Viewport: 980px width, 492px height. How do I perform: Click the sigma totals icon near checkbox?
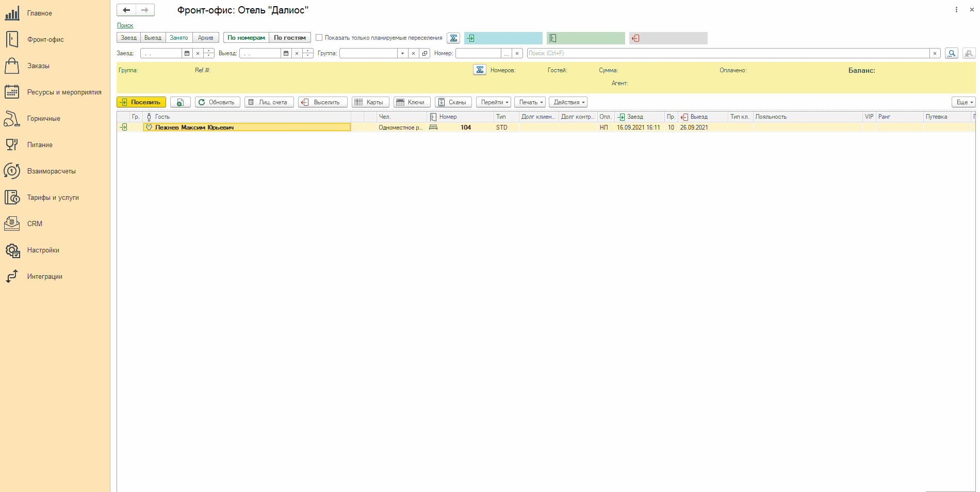[x=453, y=38]
